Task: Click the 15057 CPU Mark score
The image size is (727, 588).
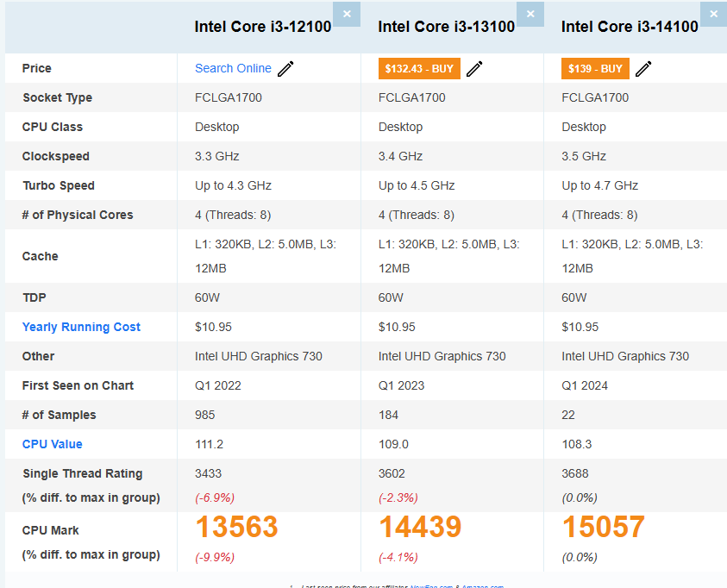Action: click(x=604, y=527)
